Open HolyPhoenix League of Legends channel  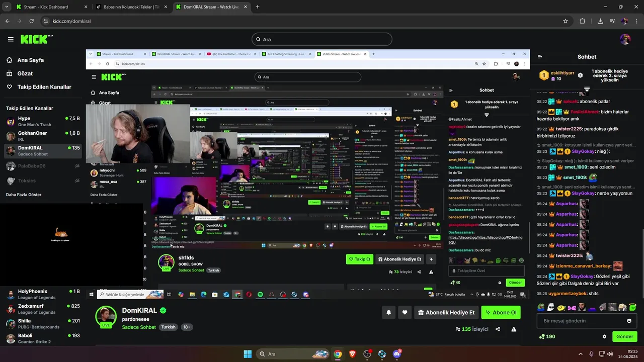[43, 294]
